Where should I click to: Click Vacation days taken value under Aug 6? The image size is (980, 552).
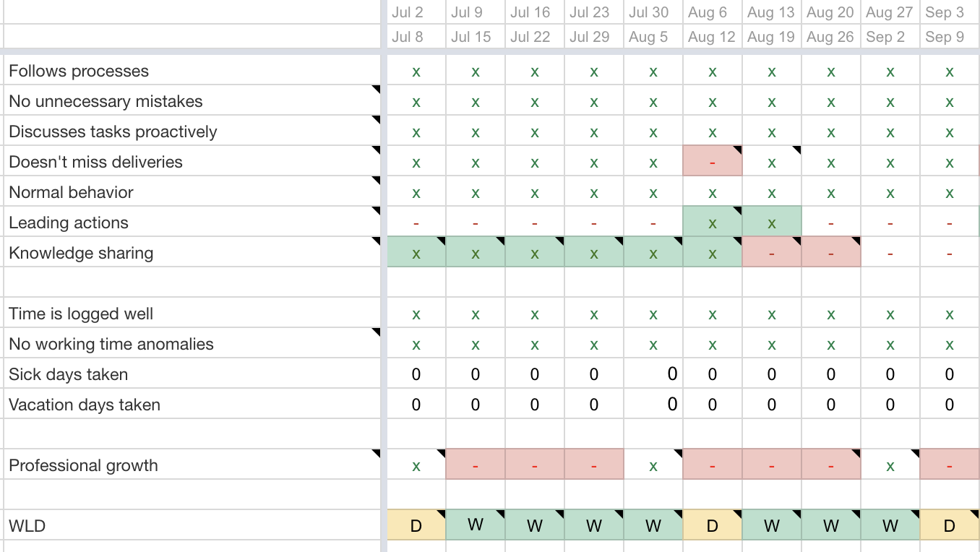(x=713, y=405)
